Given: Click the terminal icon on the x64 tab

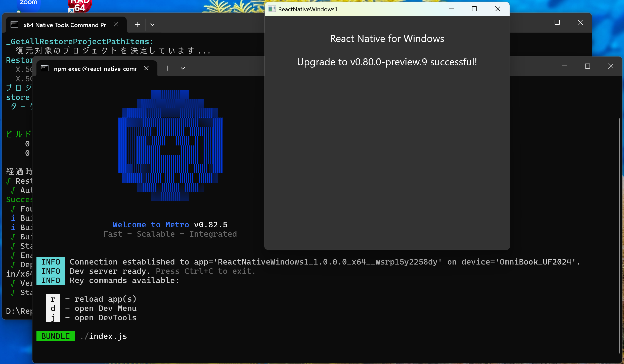Looking at the screenshot, I should coord(14,24).
